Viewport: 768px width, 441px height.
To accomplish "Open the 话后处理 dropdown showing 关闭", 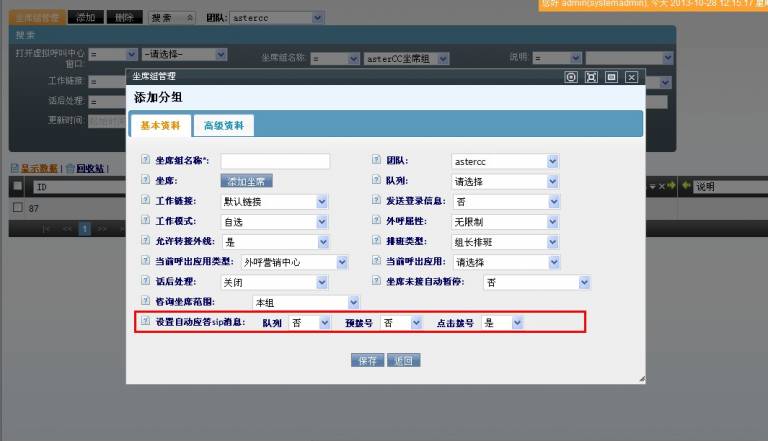I will point(274,282).
